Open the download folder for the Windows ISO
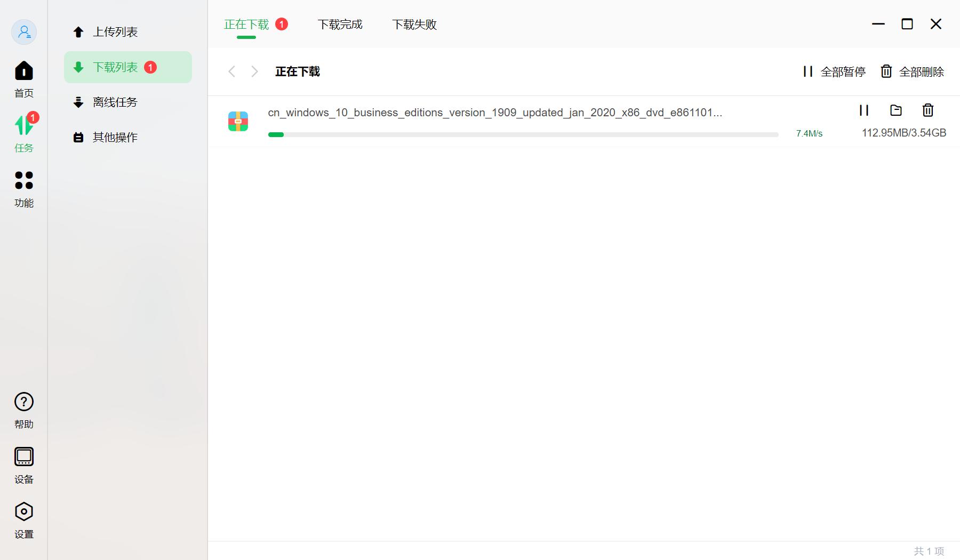This screenshot has width=960, height=560. [895, 110]
